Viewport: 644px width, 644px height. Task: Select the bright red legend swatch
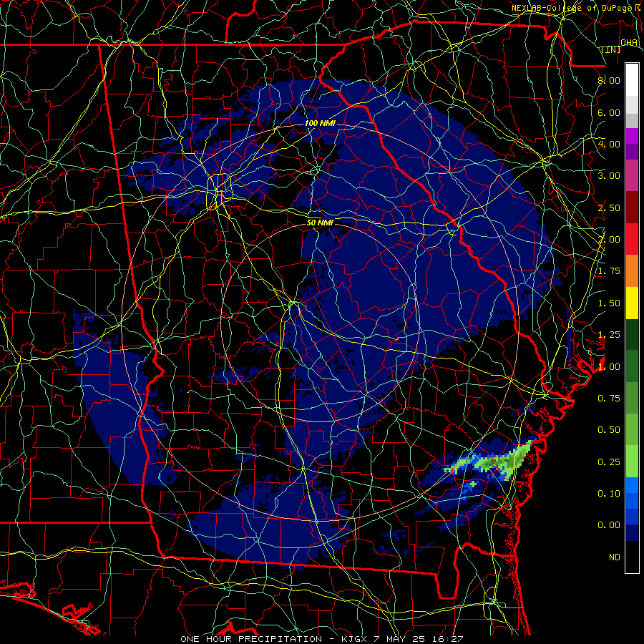[632, 239]
